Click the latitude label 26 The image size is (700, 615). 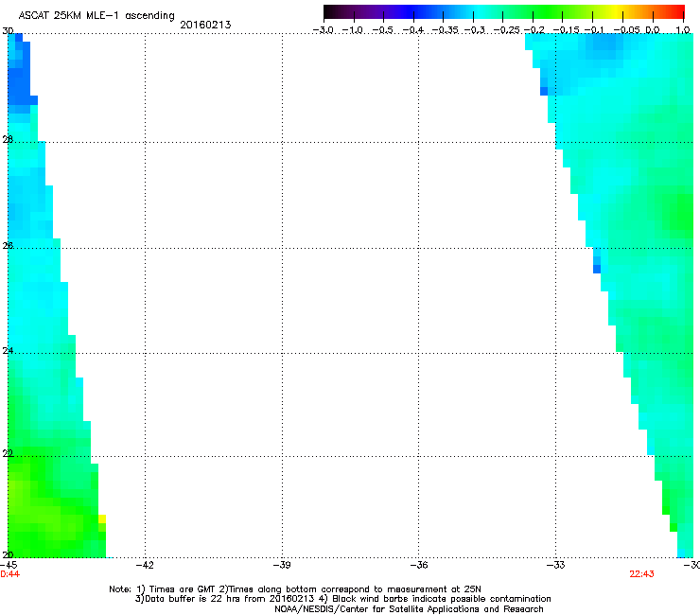[x=8, y=245]
